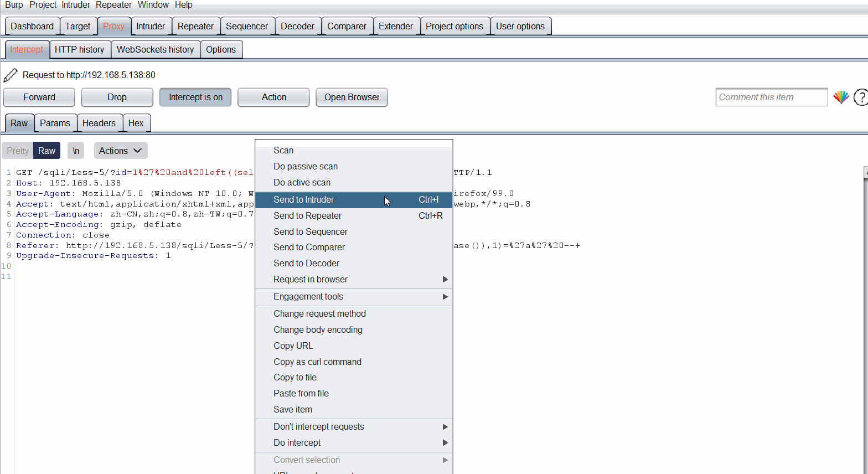Viewport: 868px width, 474px height.
Task: Click the Forward button
Action: [39, 97]
